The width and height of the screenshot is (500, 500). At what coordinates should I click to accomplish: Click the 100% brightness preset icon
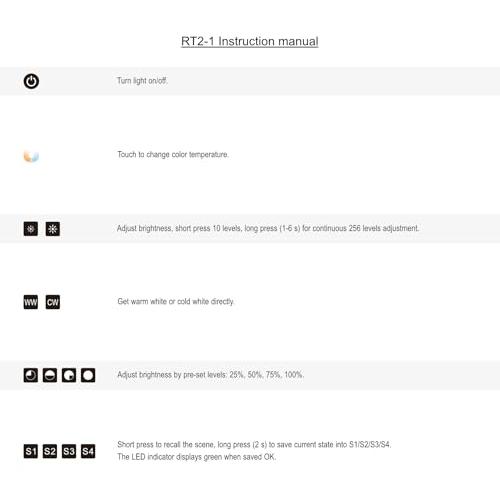88,375
